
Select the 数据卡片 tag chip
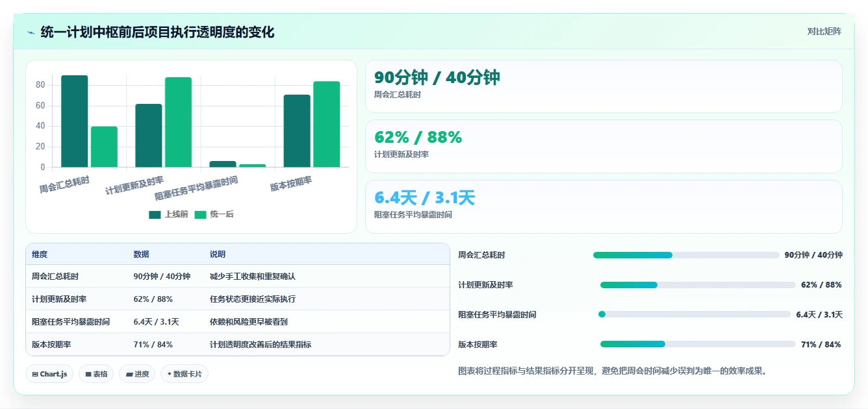coord(185,374)
